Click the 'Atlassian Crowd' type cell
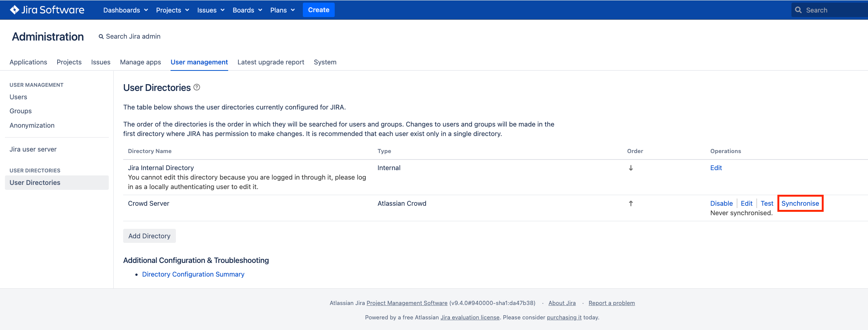Viewport: 868px width, 330px height. 402,203
